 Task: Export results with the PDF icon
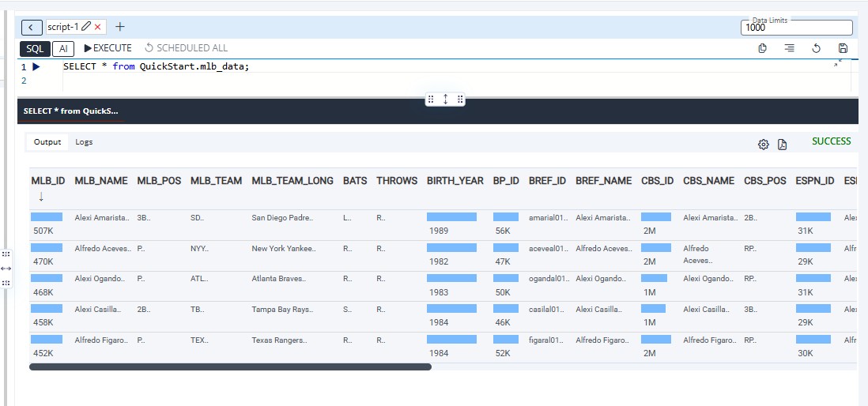tap(783, 144)
